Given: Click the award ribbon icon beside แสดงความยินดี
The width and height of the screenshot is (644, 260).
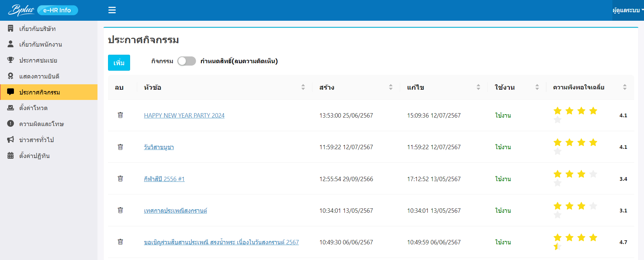Looking at the screenshot, I should 11,76.
